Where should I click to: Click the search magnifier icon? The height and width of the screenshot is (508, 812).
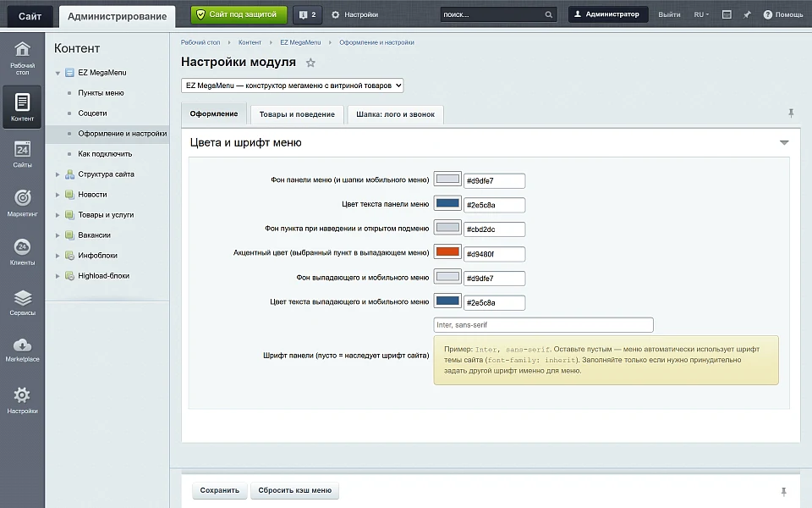point(548,14)
